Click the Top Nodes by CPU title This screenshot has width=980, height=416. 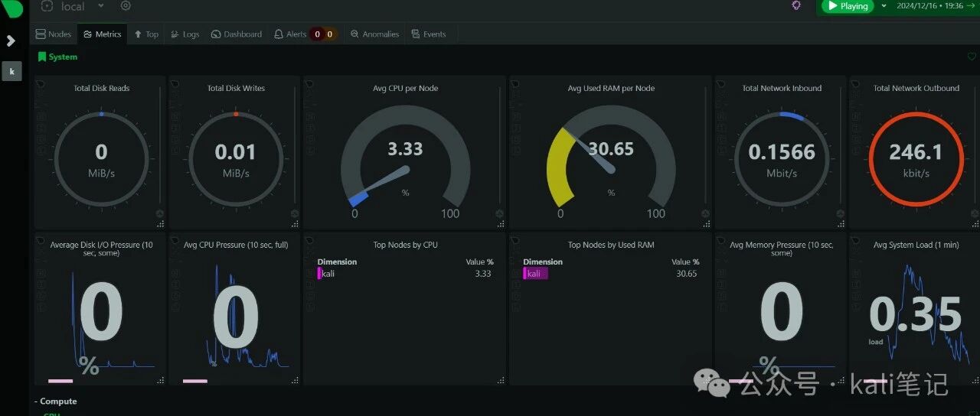pos(405,245)
